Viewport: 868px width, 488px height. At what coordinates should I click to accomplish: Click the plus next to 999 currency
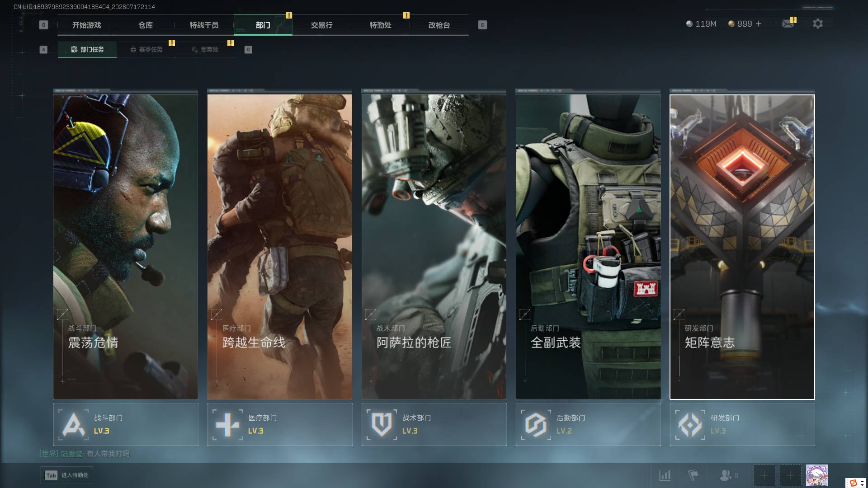[759, 23]
